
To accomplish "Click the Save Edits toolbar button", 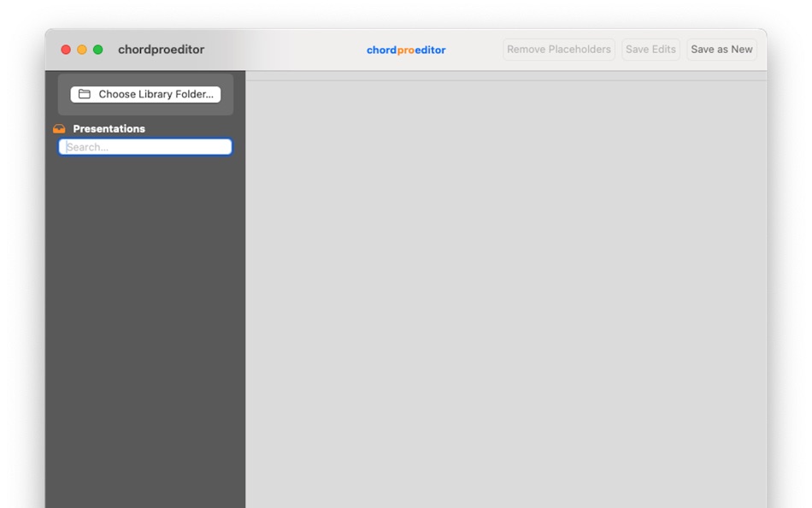I will tap(650, 49).
